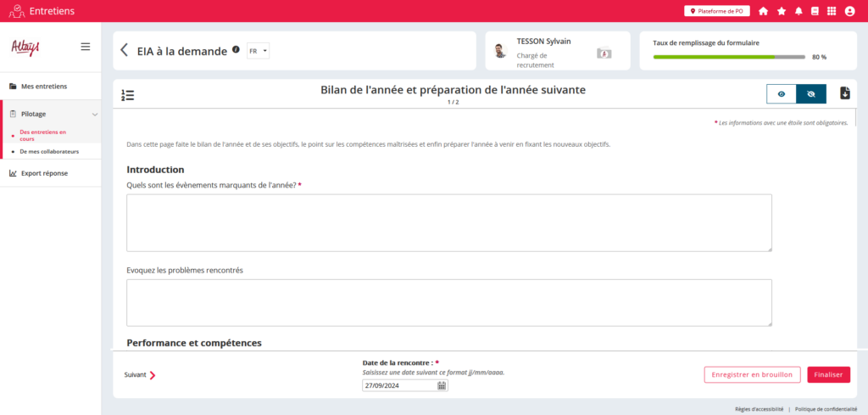This screenshot has width=868, height=415.
Task: Open Mes entretiens in the sidebar
Action: tap(44, 86)
